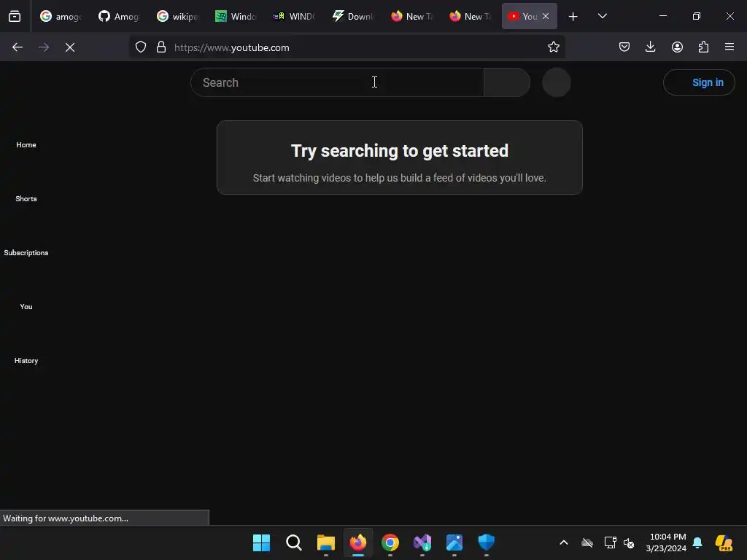Open the Firefox application menu

point(729,47)
